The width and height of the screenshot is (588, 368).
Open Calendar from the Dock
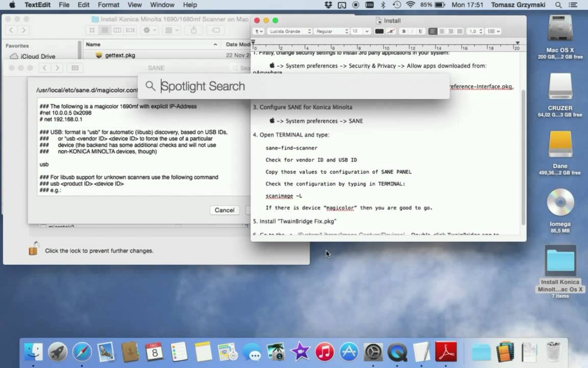click(x=154, y=352)
